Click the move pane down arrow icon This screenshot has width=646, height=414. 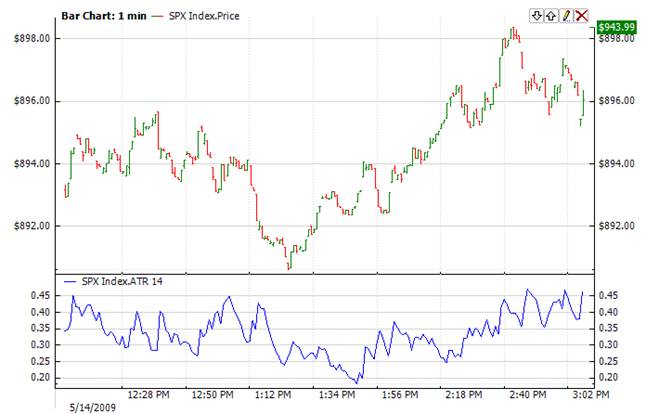(x=537, y=16)
